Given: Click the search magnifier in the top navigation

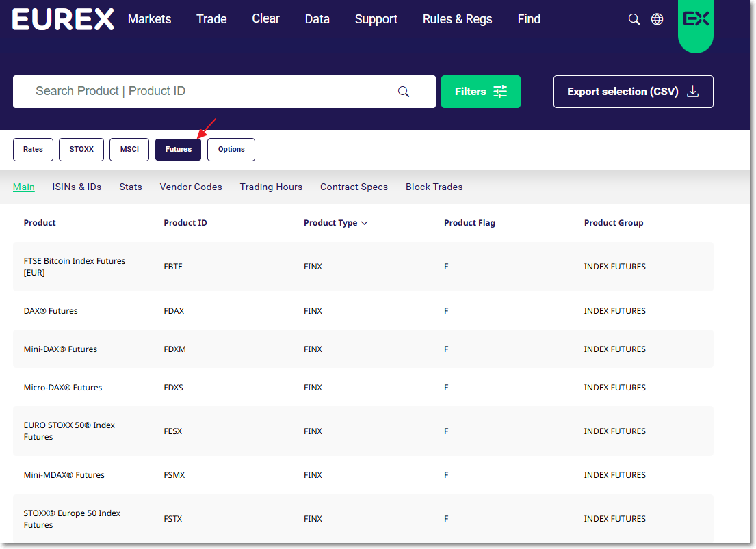Looking at the screenshot, I should click(634, 19).
